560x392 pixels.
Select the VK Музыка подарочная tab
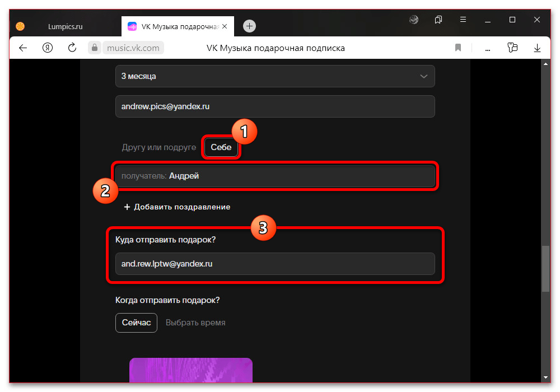pos(178,26)
